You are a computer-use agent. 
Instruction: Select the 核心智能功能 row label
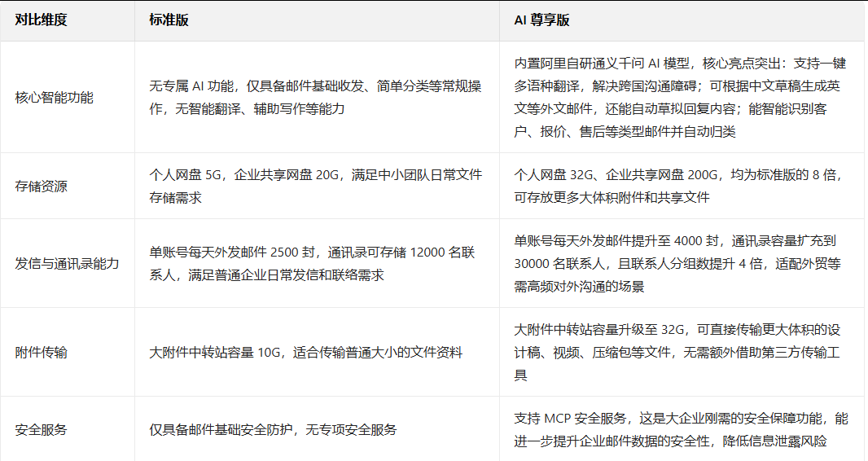tap(55, 98)
